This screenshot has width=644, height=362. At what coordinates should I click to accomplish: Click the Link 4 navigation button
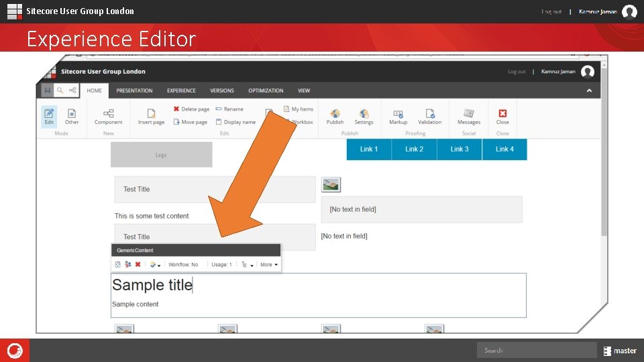(504, 149)
